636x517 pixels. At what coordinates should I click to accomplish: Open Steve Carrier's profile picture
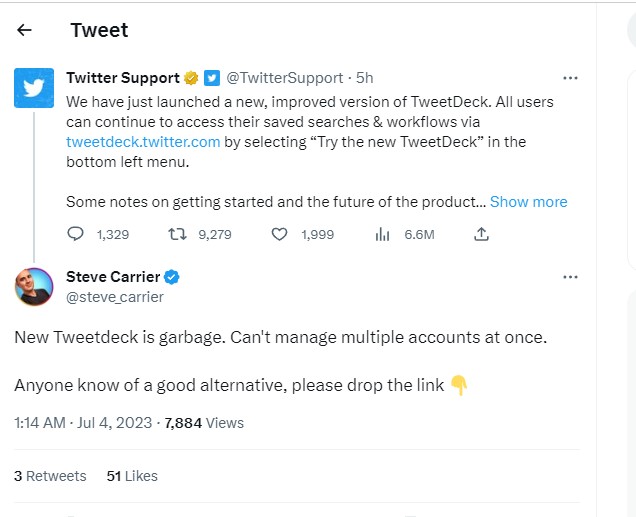point(34,287)
